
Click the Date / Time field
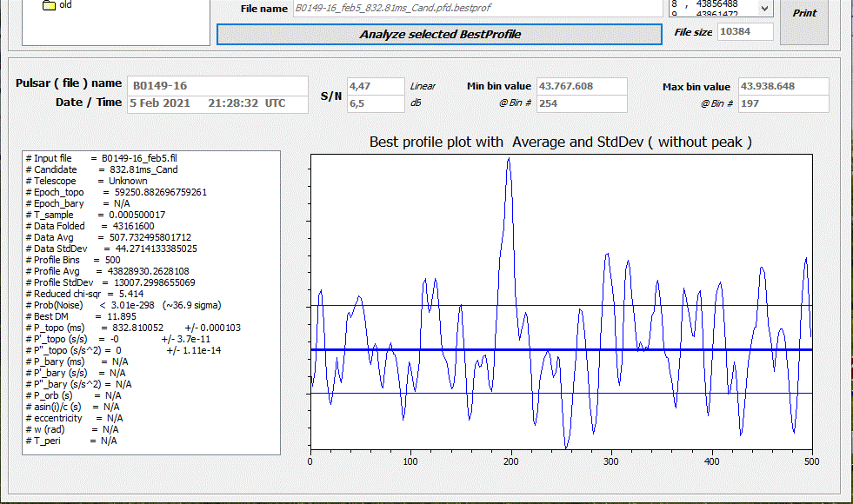217,103
